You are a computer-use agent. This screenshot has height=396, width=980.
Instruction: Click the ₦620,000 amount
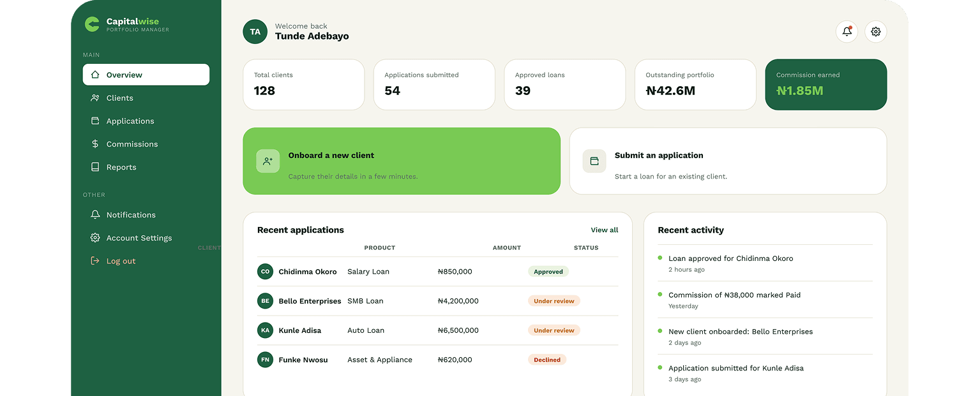[455, 360]
